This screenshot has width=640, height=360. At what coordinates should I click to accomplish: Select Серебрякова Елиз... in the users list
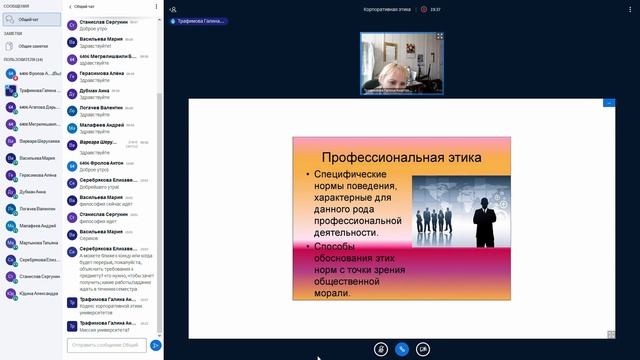click(x=33, y=260)
